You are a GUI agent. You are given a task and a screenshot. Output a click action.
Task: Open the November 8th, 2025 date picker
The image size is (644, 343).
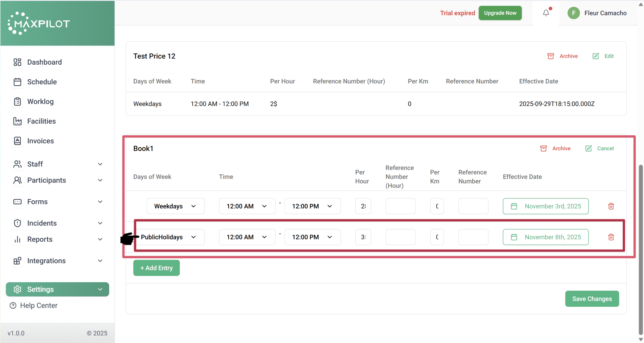(545, 237)
